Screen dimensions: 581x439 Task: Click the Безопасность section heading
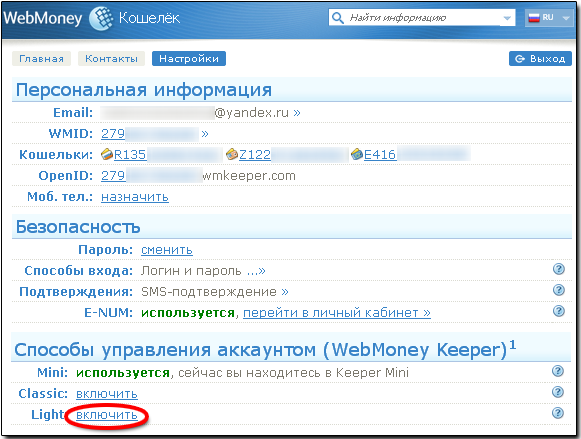point(78,227)
